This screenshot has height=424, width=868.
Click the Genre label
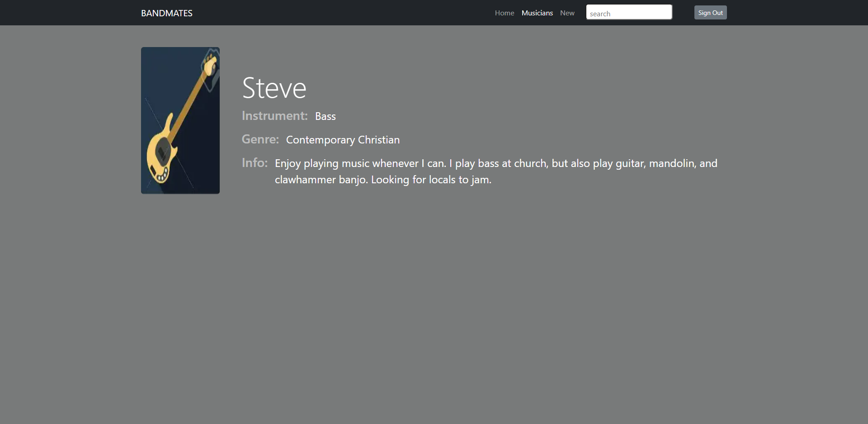pos(260,139)
